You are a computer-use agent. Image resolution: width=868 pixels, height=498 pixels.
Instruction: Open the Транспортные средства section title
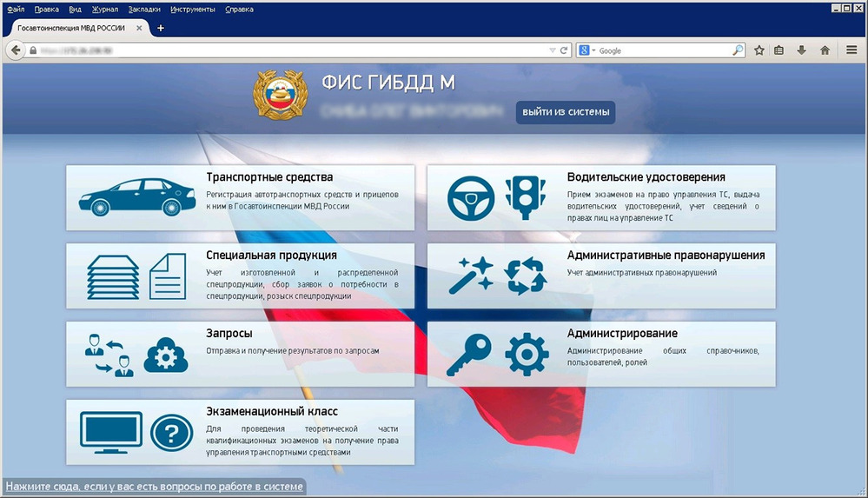click(269, 177)
